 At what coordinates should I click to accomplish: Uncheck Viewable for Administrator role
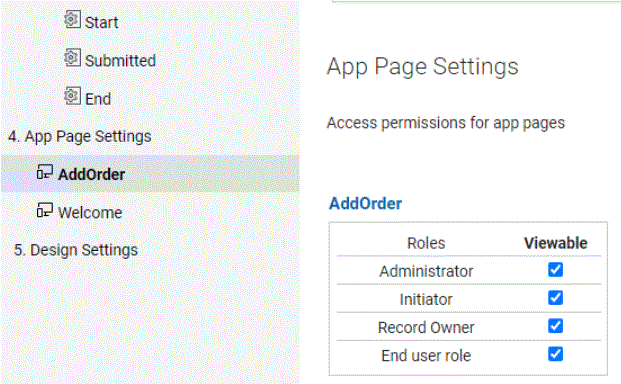(555, 270)
